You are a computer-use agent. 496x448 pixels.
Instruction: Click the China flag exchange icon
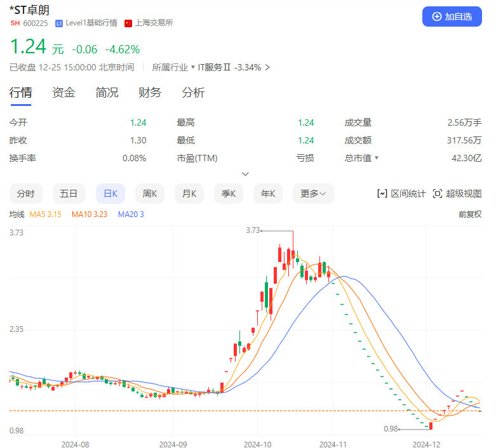click(128, 23)
